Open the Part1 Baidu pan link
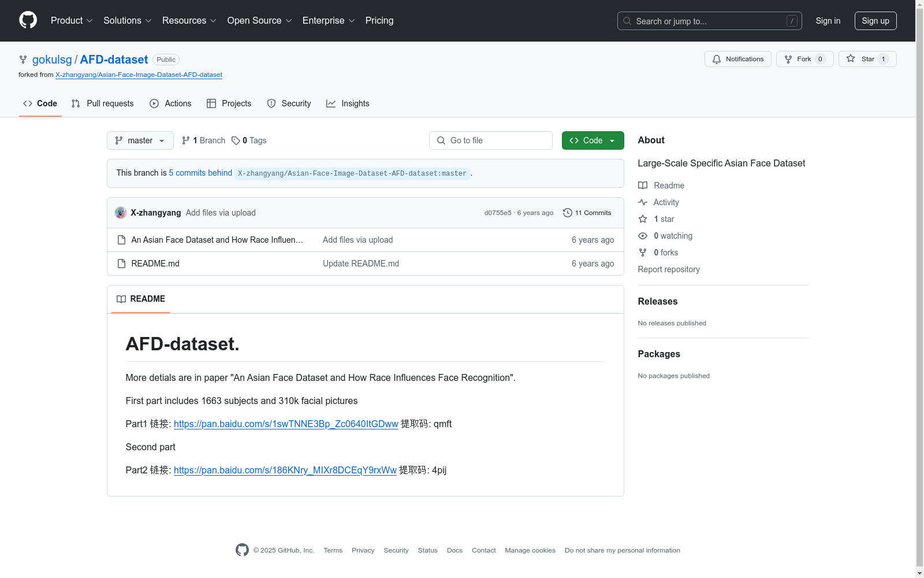The width and height of the screenshot is (924, 578). click(286, 424)
